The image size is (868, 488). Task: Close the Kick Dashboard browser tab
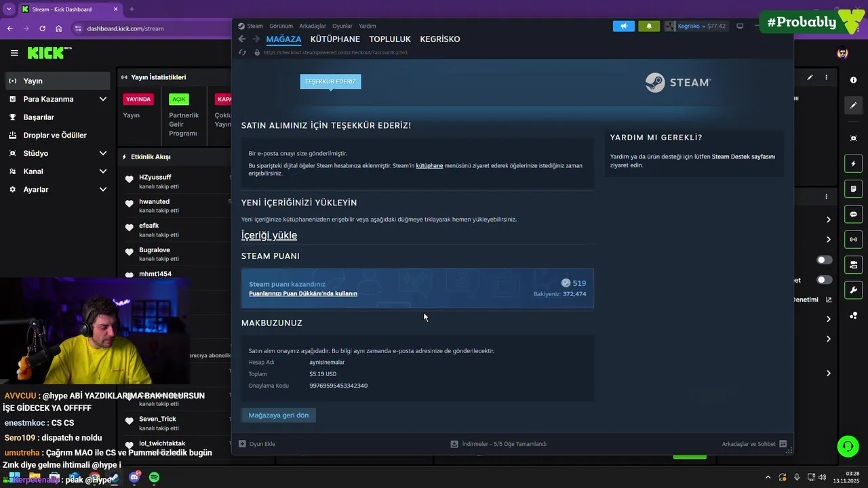point(115,9)
